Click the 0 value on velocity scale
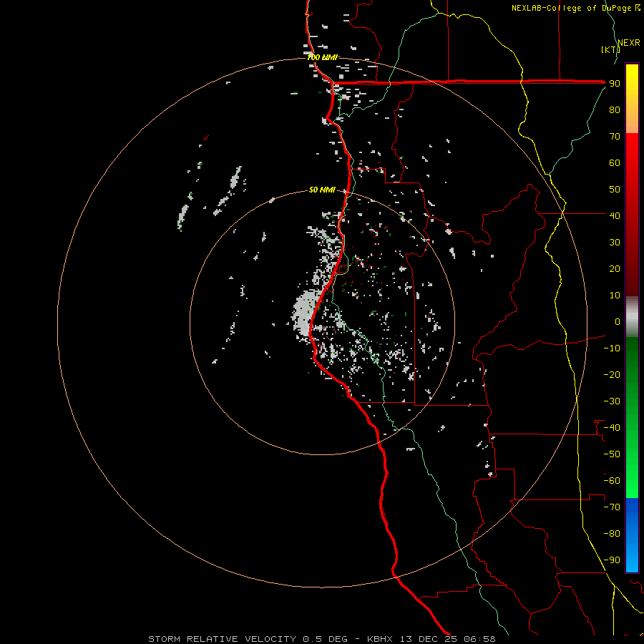The width and height of the screenshot is (644, 644). coord(618,321)
